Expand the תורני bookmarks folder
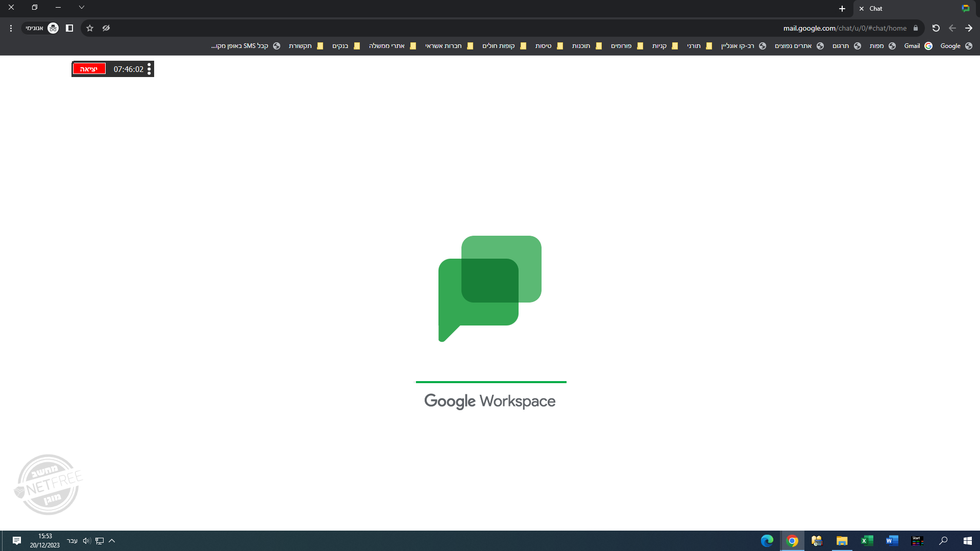 click(699, 46)
